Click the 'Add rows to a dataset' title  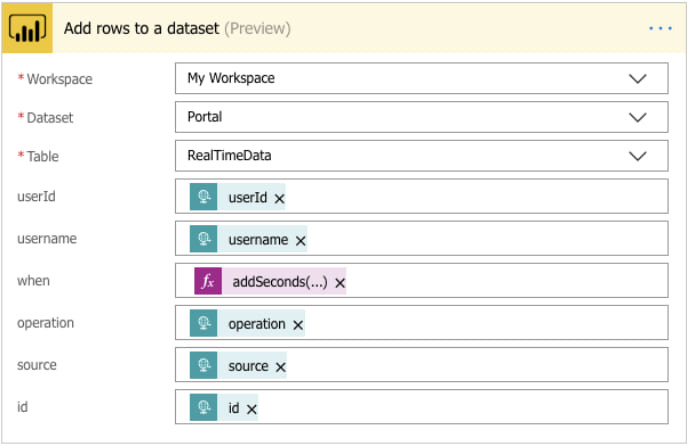click(141, 28)
